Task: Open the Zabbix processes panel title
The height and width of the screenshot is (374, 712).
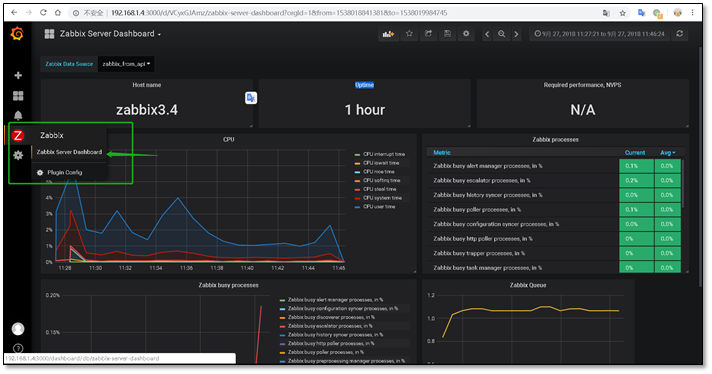Action: coord(555,139)
